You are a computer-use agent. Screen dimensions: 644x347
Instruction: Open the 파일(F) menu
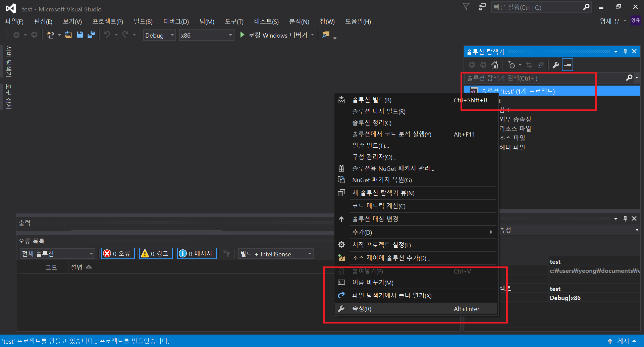[14, 21]
